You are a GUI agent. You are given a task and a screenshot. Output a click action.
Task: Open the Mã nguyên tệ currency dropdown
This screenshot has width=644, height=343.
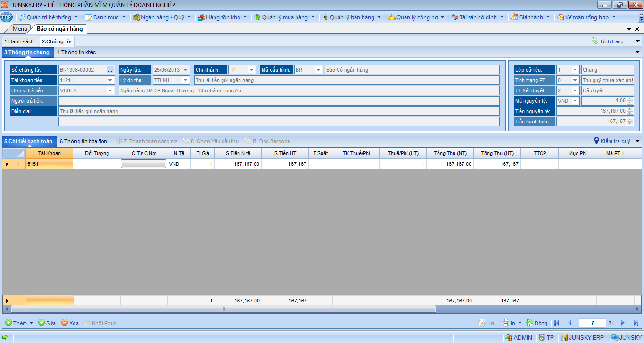[x=575, y=101]
